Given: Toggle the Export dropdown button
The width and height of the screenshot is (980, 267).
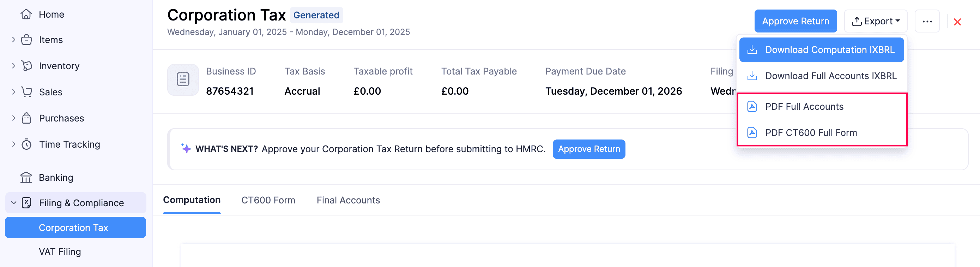Looking at the screenshot, I should [x=875, y=21].
